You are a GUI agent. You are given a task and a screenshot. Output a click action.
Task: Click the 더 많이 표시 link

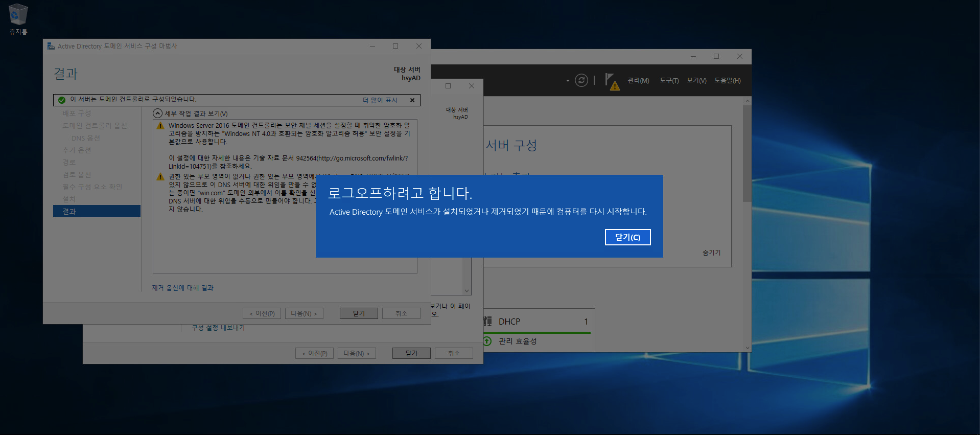point(380,100)
